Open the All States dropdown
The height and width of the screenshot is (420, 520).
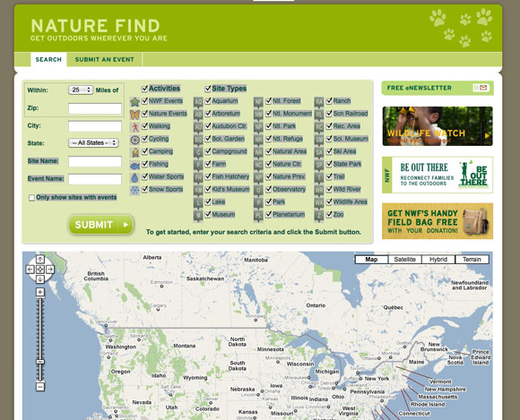coord(93,142)
